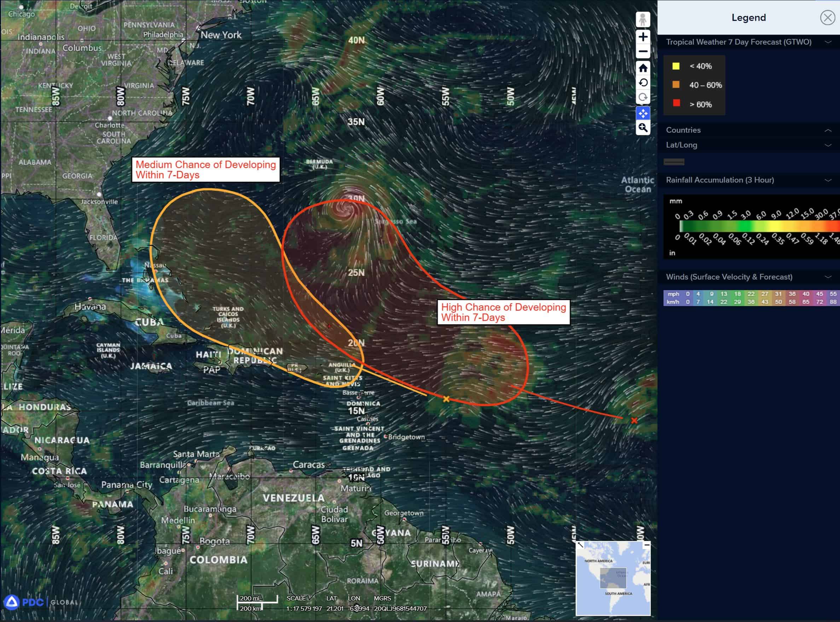
Task: Click the red greater-than-60% legend swatch
Action: click(676, 103)
